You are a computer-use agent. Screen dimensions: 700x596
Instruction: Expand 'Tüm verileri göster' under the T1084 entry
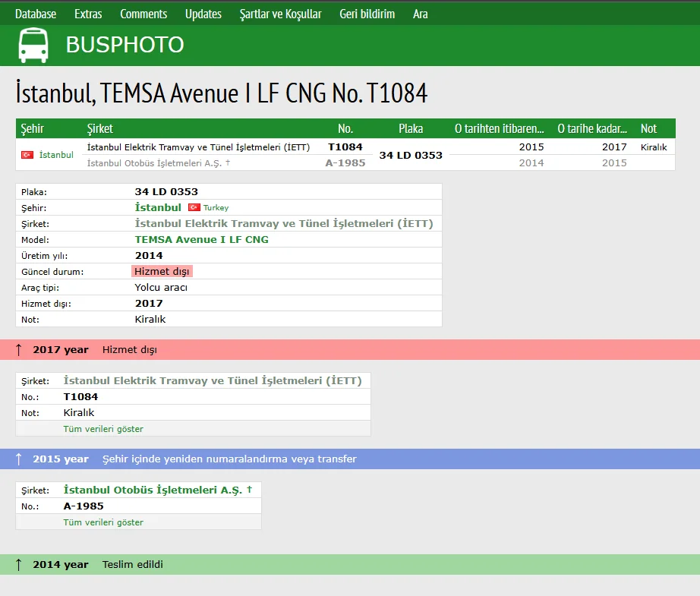(103, 429)
